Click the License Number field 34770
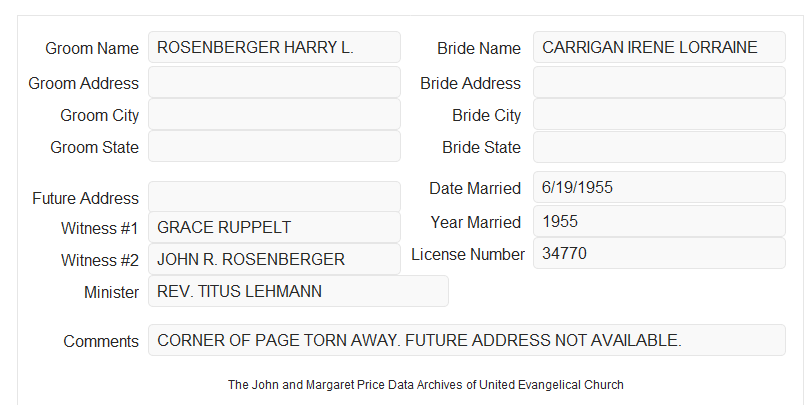 pos(659,253)
